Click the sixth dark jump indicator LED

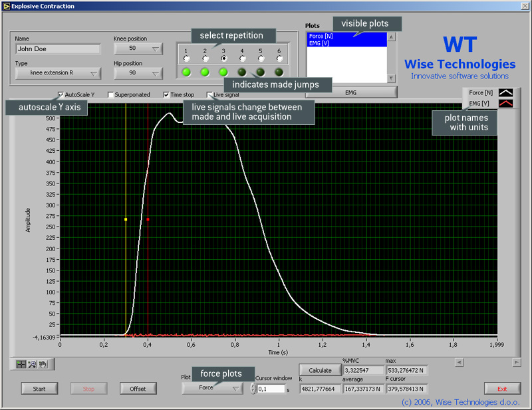[279, 72]
